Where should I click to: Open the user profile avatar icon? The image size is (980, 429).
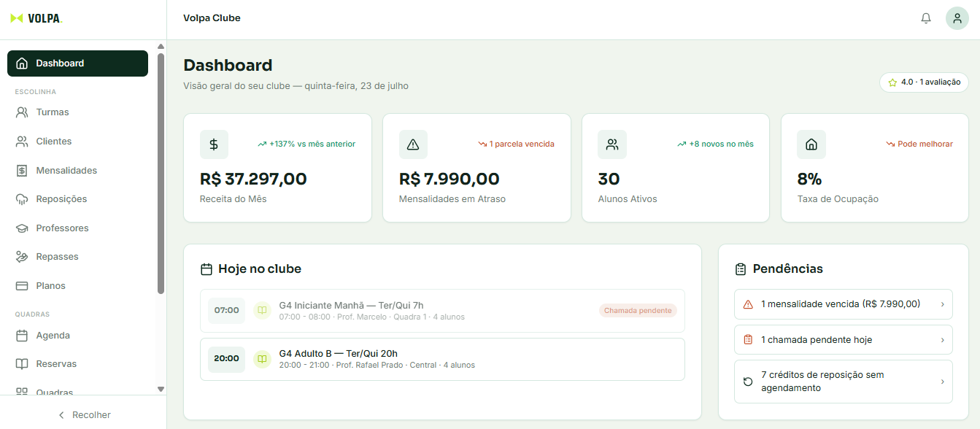coord(957,18)
